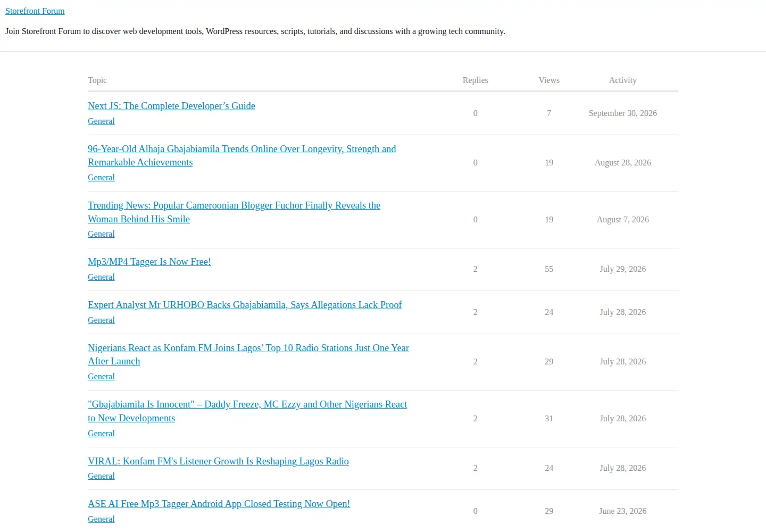Click the Activity column header
This screenshot has height=532, width=766.
click(622, 80)
